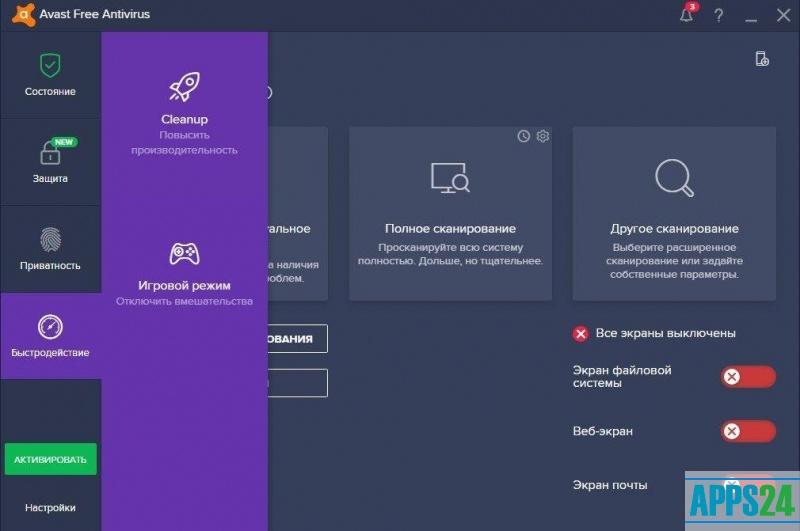Open Игровой режим gamepad option
This screenshot has width=800, height=531.
[184, 274]
